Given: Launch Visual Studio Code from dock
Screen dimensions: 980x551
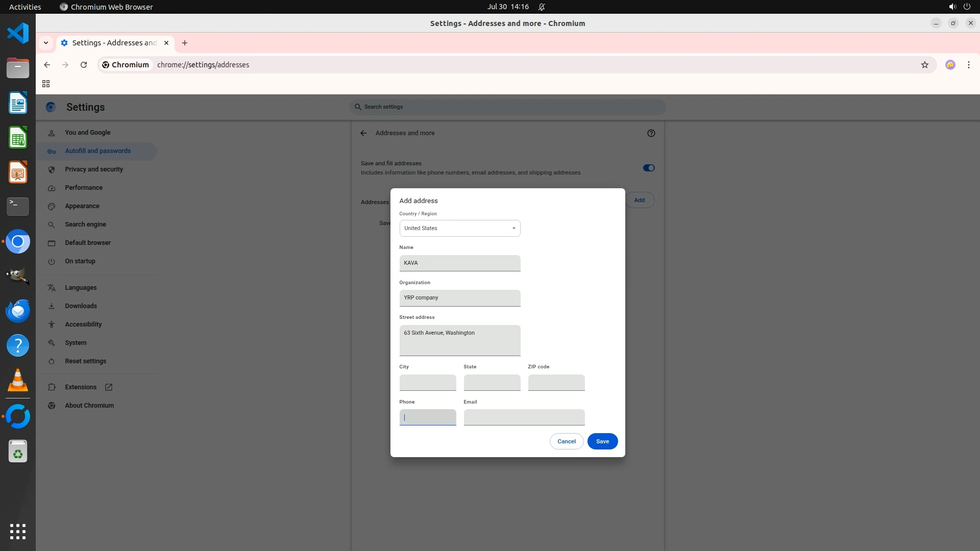Looking at the screenshot, I should pyautogui.click(x=18, y=34).
